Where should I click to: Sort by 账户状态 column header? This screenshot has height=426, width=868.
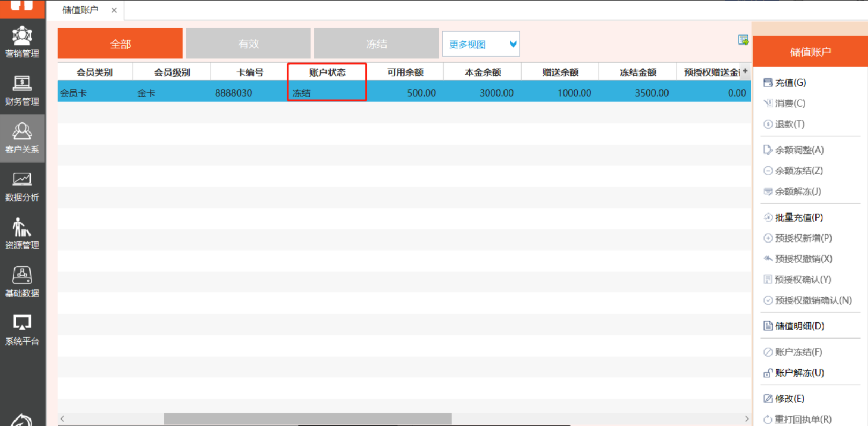point(327,72)
